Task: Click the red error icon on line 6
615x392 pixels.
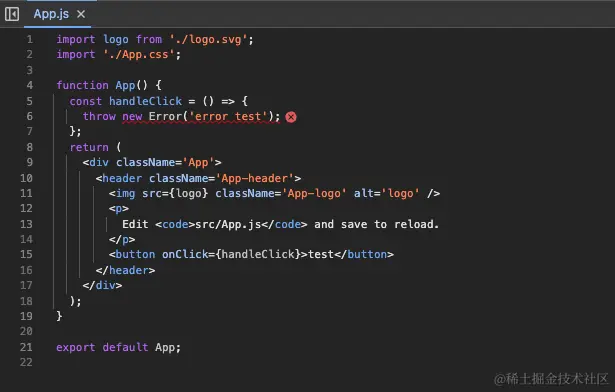Action: [291, 117]
